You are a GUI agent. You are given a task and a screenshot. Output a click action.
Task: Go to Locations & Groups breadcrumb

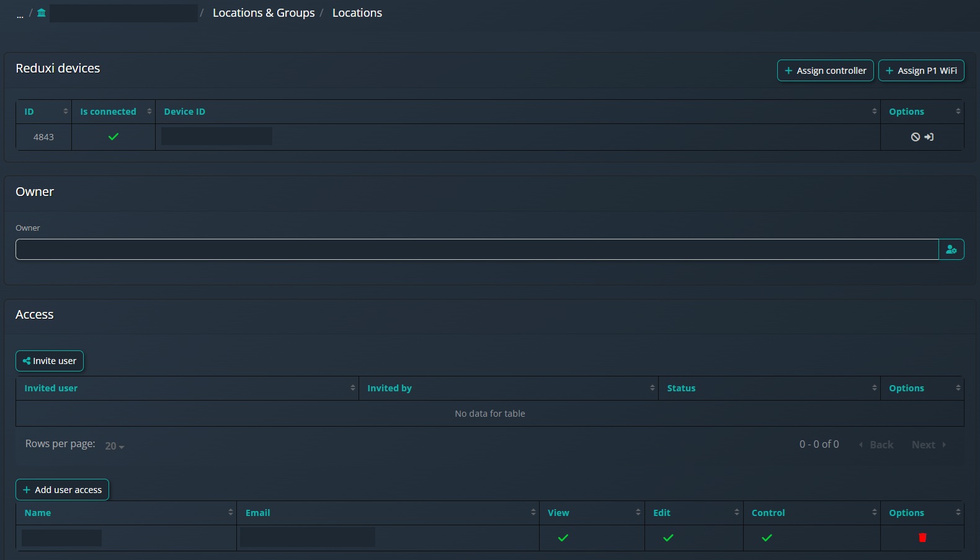[264, 13]
